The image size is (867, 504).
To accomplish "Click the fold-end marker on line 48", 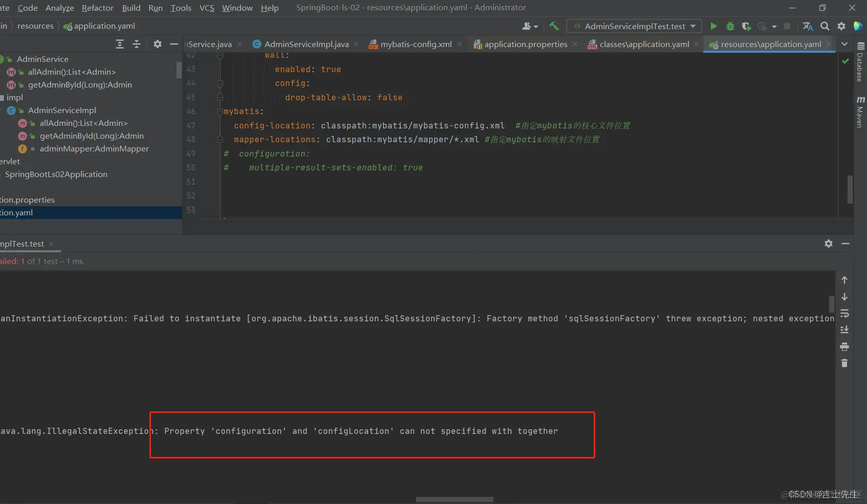I will 220,139.
